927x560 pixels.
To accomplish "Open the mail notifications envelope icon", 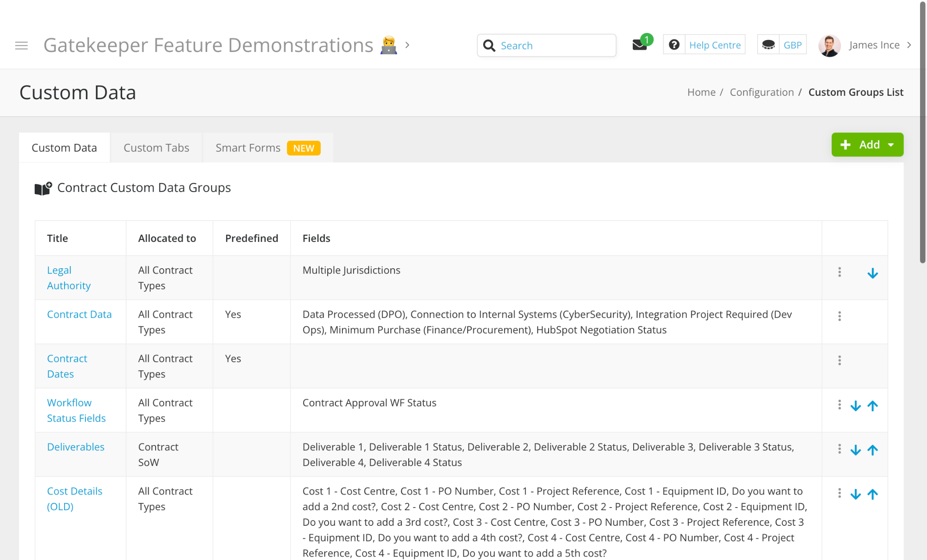I will tap(639, 45).
